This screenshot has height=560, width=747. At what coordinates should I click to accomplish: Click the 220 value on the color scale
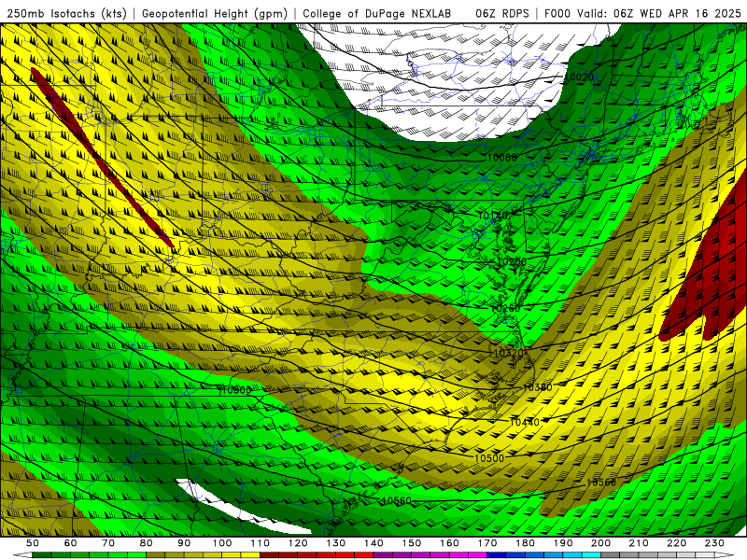(x=676, y=543)
